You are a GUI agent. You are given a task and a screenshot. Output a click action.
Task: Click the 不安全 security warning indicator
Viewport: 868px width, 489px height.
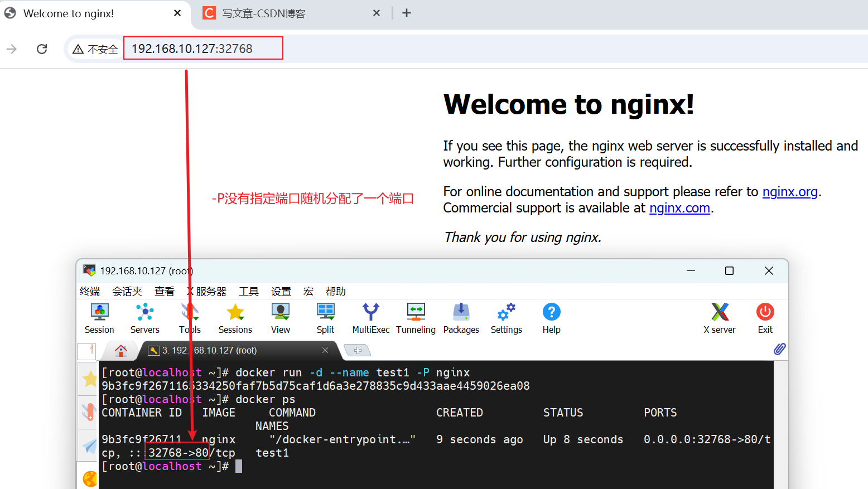(95, 49)
